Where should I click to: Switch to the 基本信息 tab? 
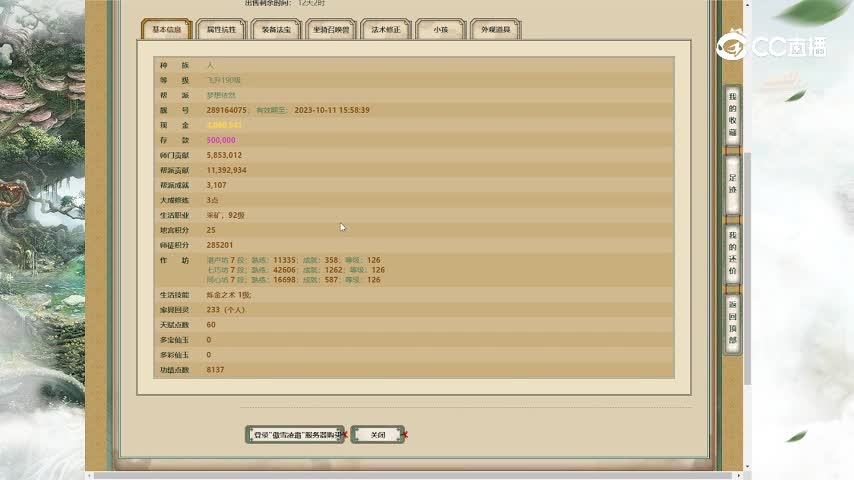click(166, 30)
